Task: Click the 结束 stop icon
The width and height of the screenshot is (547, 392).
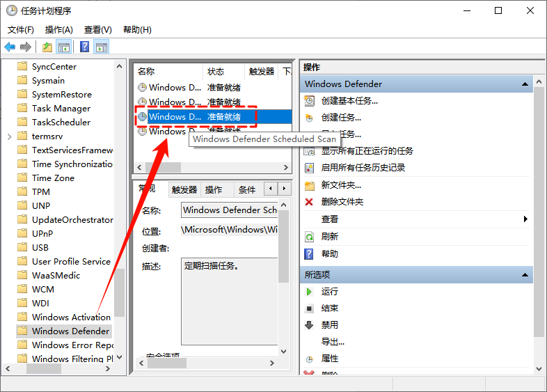Action: [309, 308]
